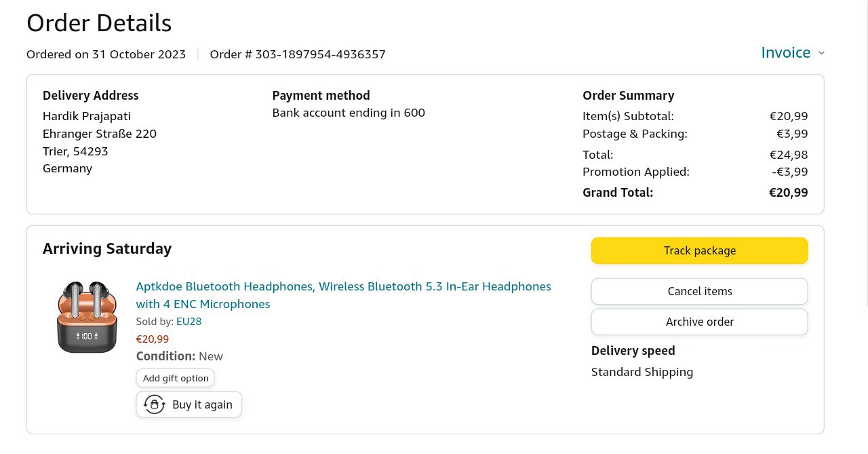Click the order number 303-1897954-4936357
Viewport: 868px width, 454px height.
[x=320, y=54]
